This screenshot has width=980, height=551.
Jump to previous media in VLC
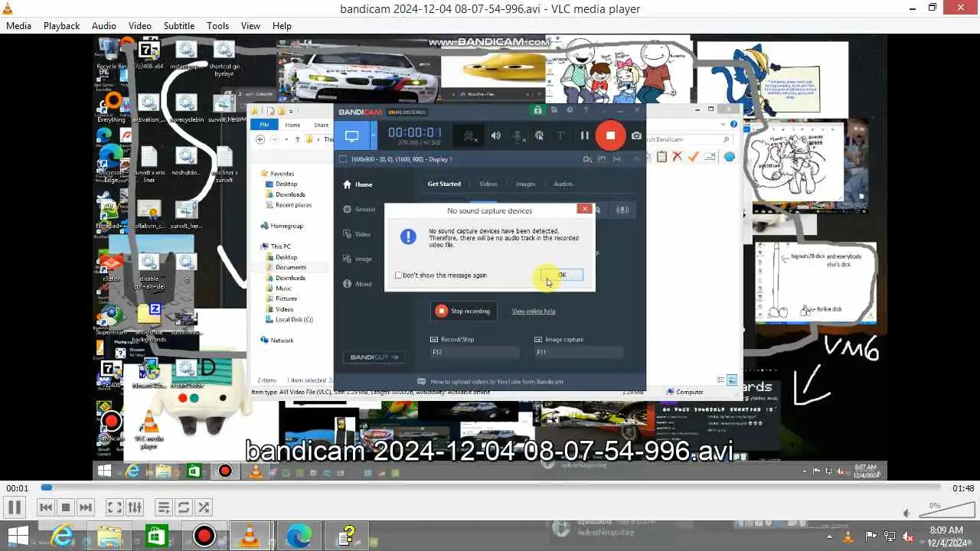pos(46,507)
